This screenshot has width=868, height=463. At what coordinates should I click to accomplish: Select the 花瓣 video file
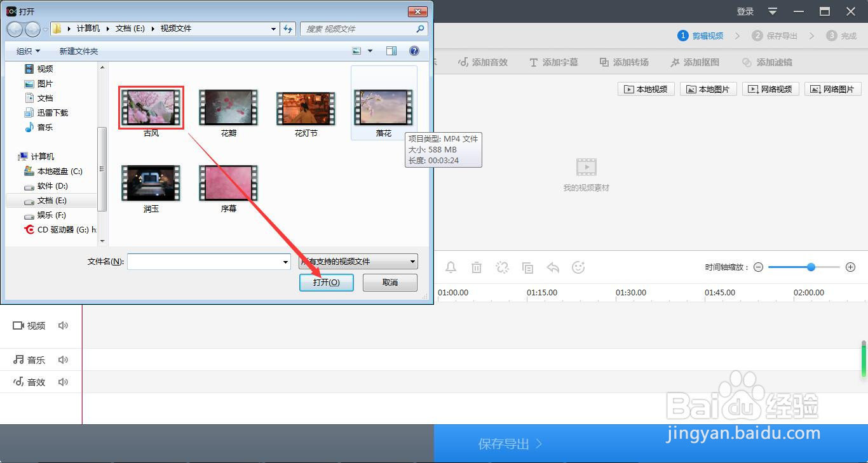229,107
